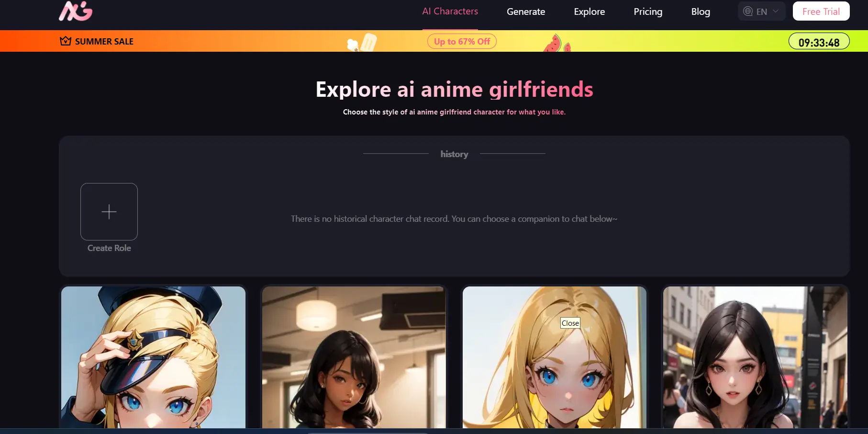The height and width of the screenshot is (434, 868).
Task: View the Pricing page
Action: tap(648, 11)
